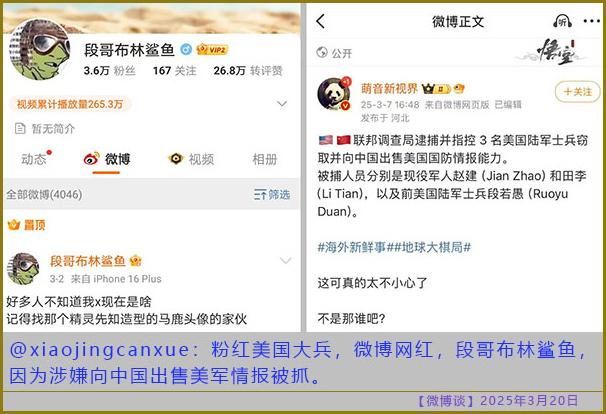Switch to the 视频 tab
This screenshot has width=606, height=414.
pyautogui.click(x=191, y=159)
